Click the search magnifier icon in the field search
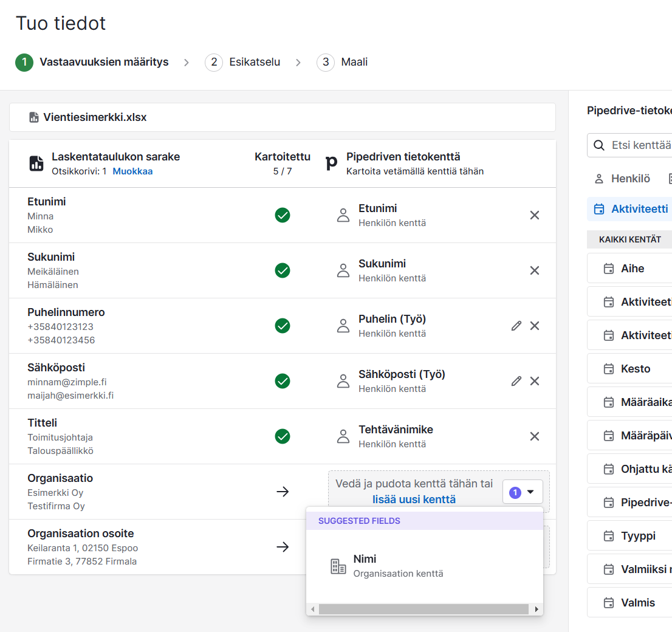Viewport: 672px width, 632px height. pos(599,146)
